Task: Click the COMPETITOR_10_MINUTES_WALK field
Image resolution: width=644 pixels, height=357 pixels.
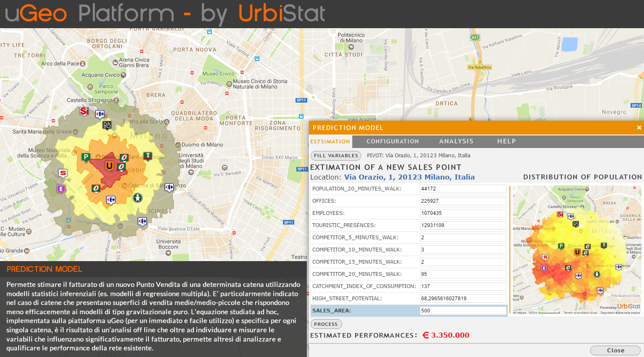Action: [463, 250]
